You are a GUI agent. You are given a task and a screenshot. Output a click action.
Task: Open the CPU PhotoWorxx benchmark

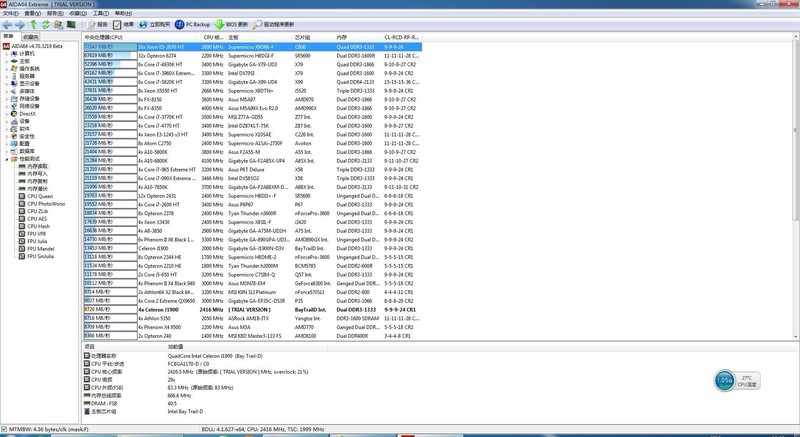(42, 204)
